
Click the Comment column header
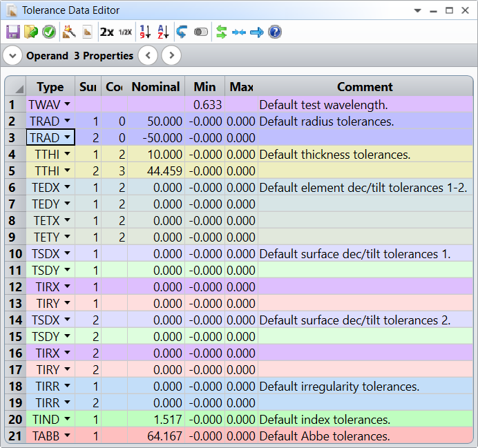click(365, 87)
